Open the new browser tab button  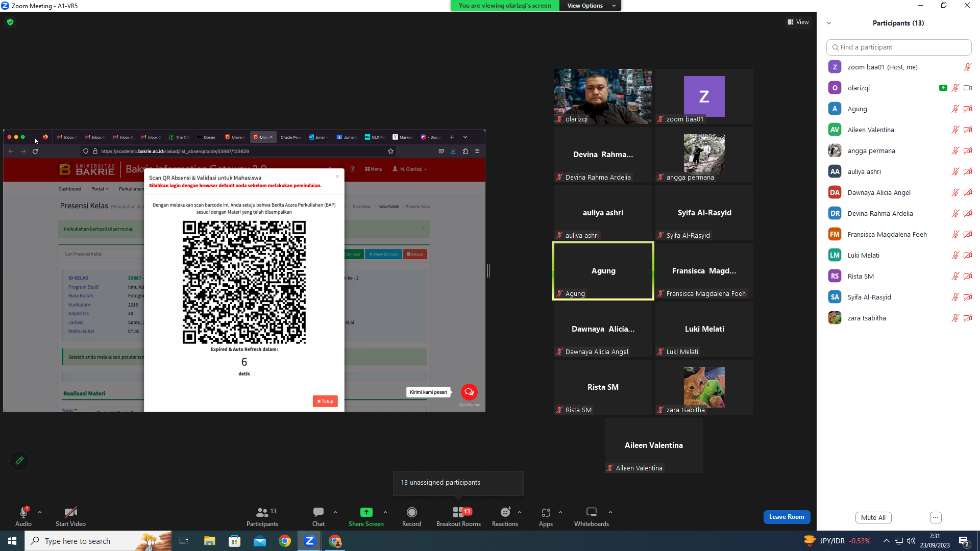pos(452,137)
